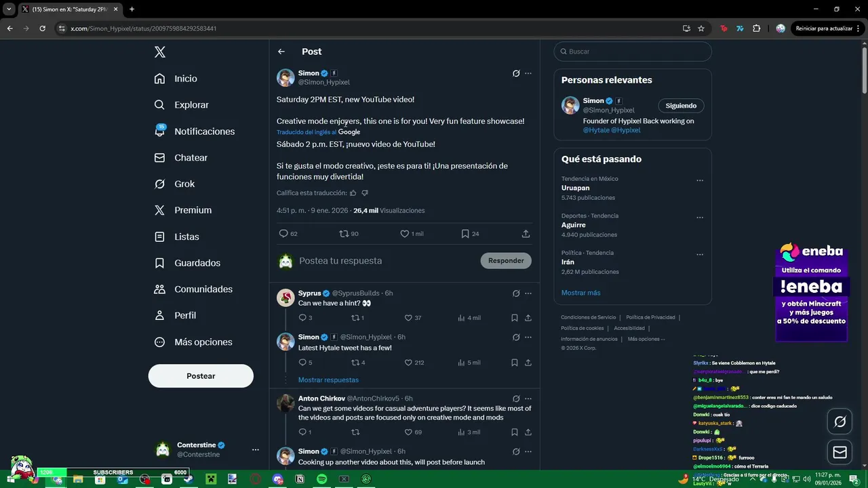View analytics on Syprus's reply showing 4 mil
Image resolution: width=868 pixels, height=488 pixels.
[469, 318]
